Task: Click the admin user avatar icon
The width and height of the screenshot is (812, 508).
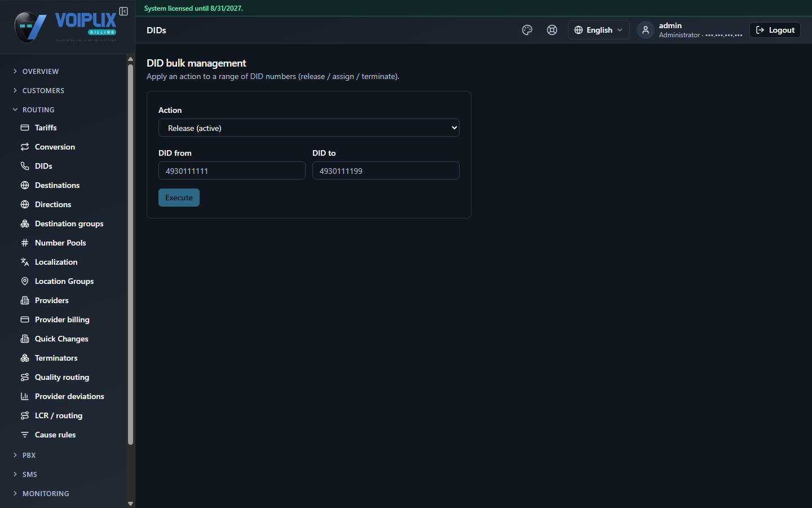Action: (646, 30)
